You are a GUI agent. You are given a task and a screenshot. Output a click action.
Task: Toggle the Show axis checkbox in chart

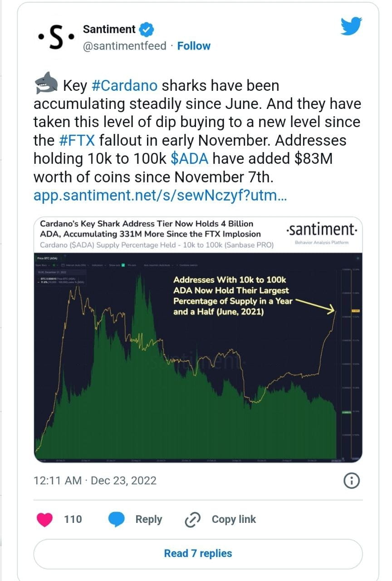tap(123, 265)
